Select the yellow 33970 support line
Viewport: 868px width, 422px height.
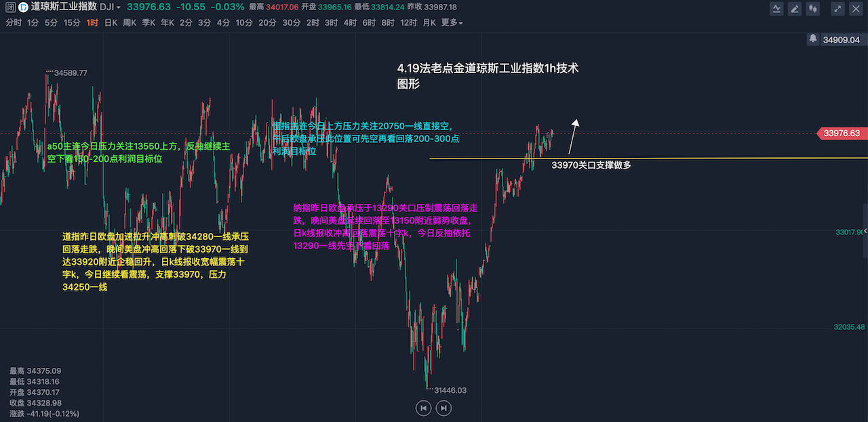tap(475, 159)
